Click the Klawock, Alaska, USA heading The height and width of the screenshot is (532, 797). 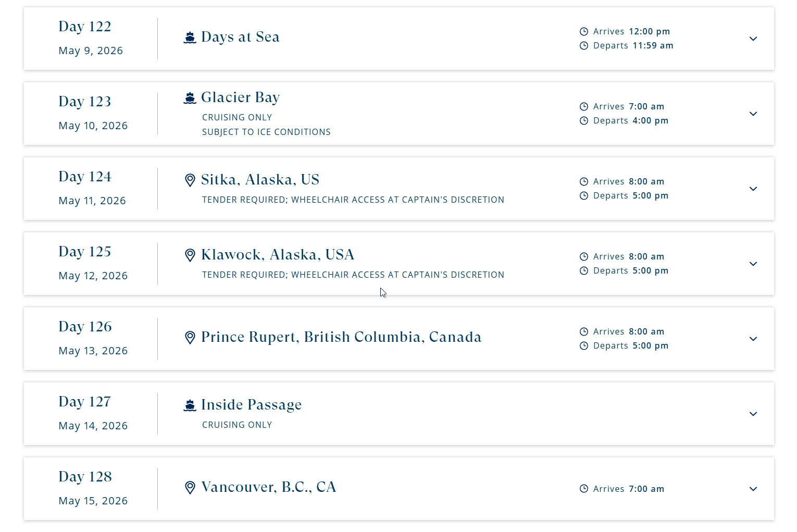point(278,255)
